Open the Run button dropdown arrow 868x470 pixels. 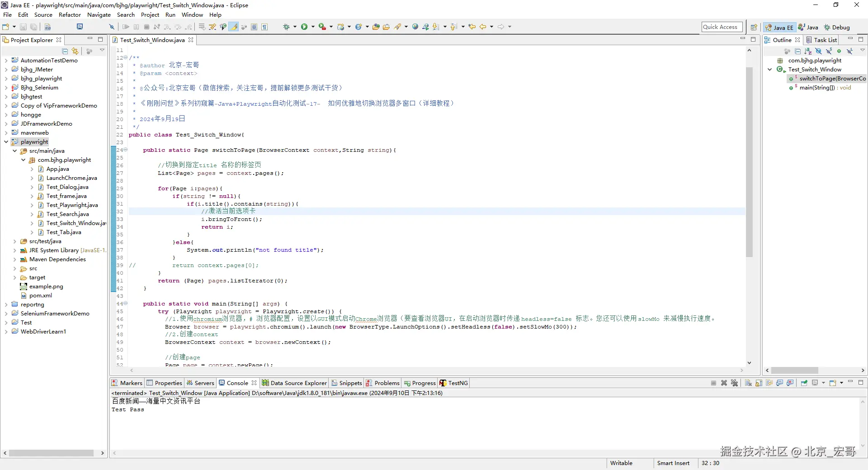313,27
